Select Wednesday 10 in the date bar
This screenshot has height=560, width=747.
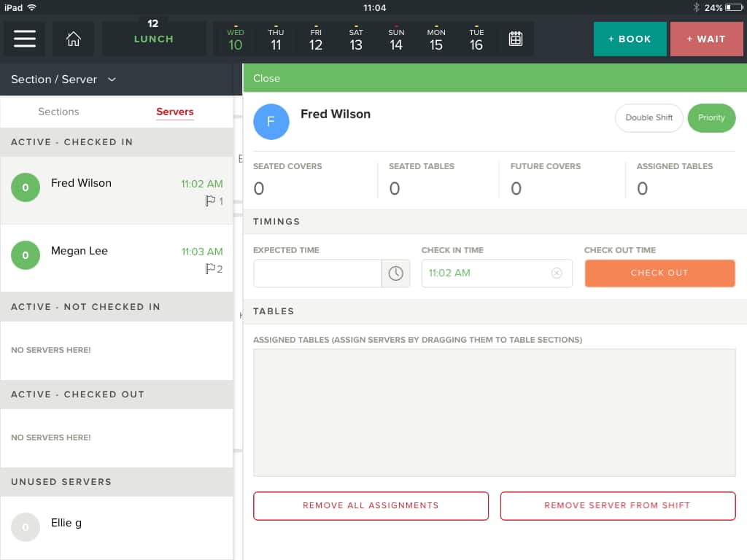click(x=236, y=39)
